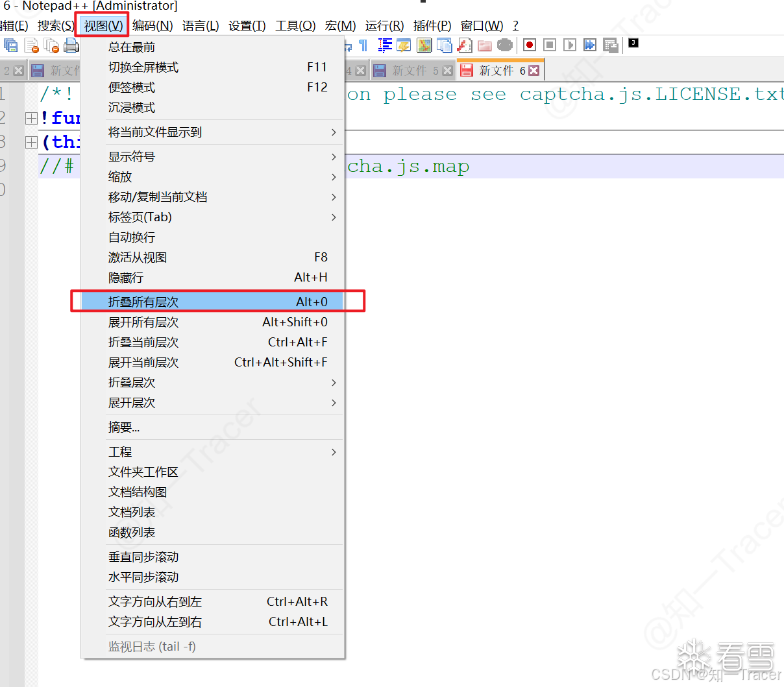This screenshot has height=687, width=784.
Task: Expand the 显示符号 submenu arrow
Action: tap(334, 157)
